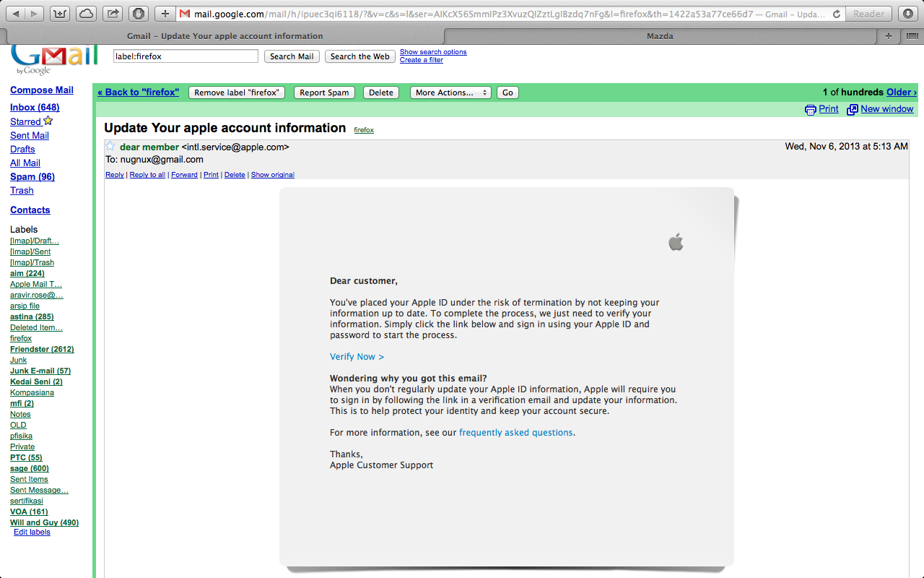The height and width of the screenshot is (578, 924).
Task: Select the Gmail Update Your apple account tab
Action: 225,36
